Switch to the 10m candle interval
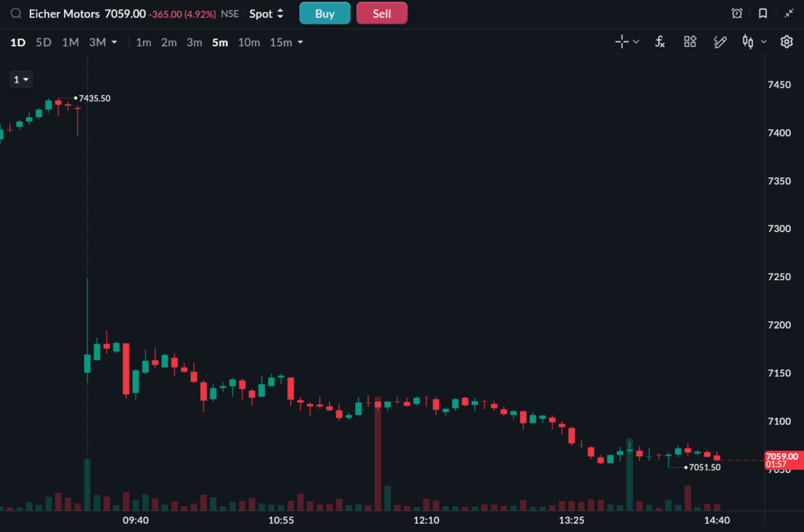The width and height of the screenshot is (804, 532). point(249,42)
